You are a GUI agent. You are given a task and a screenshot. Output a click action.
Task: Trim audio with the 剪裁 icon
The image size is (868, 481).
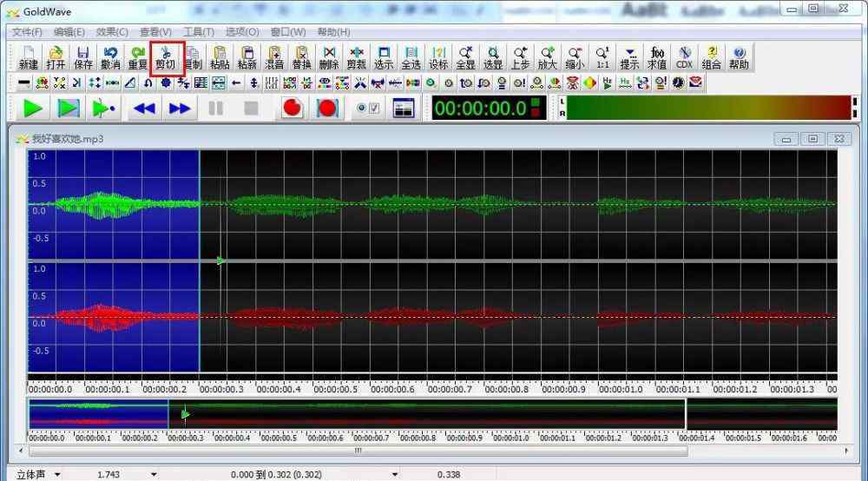(357, 57)
